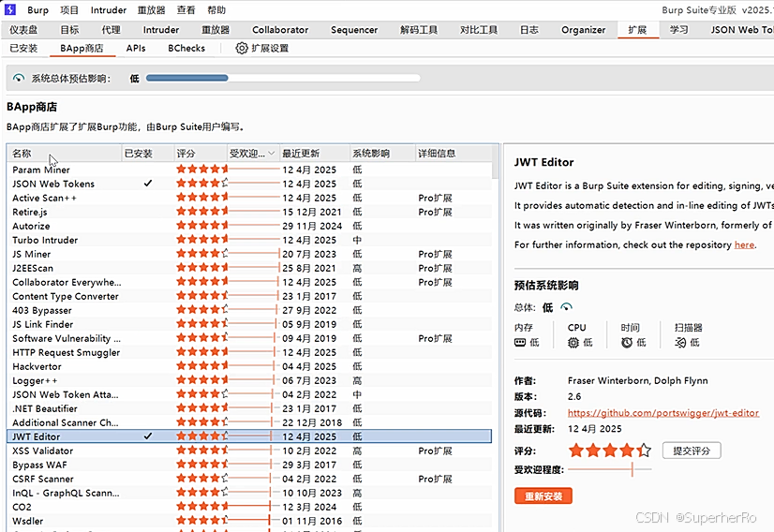
Task: Select the XSS Validator extension
Action: 249,451
